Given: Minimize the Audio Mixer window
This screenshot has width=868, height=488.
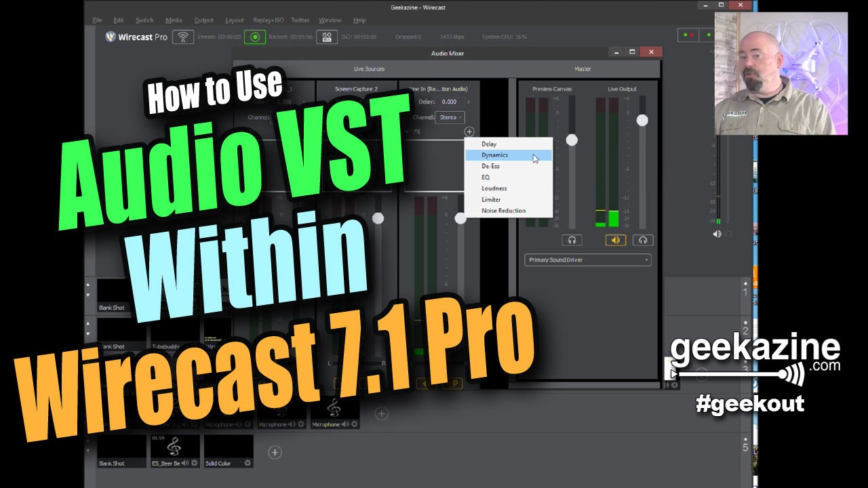Looking at the screenshot, I should [x=616, y=52].
